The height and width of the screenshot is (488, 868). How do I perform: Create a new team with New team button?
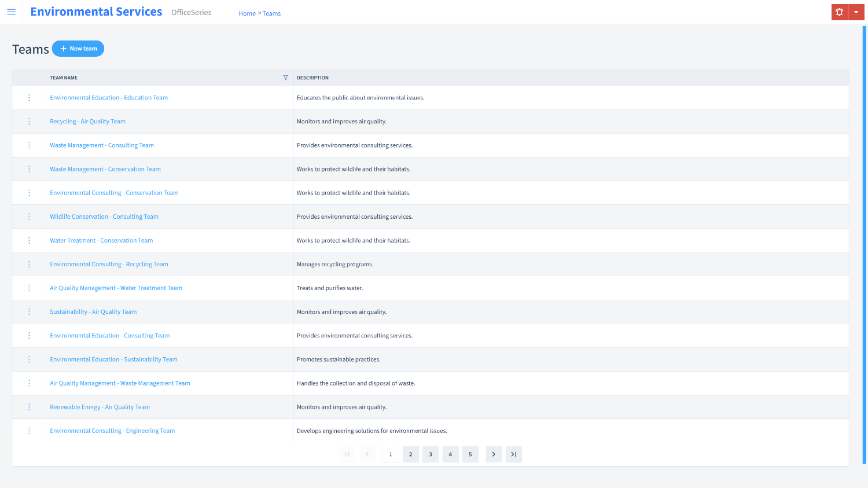tap(78, 49)
